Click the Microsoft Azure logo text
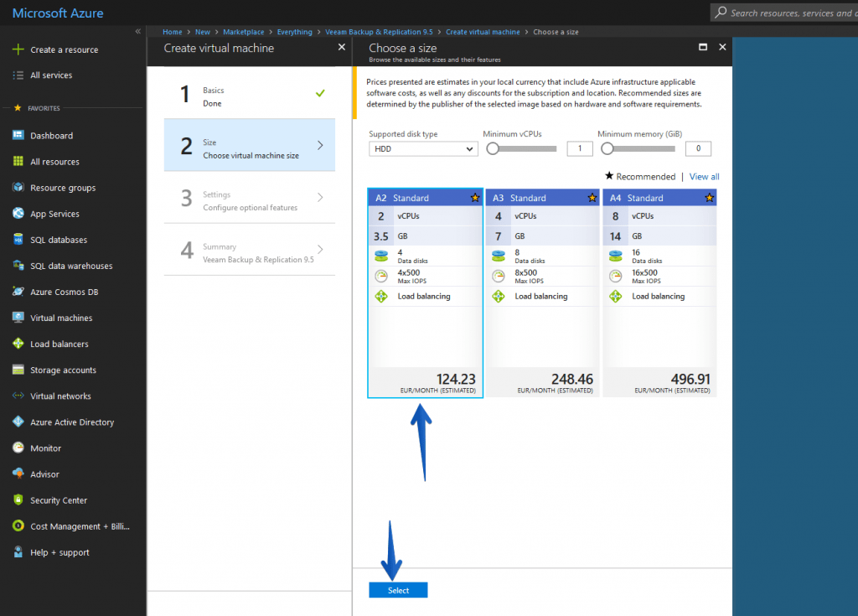 [x=58, y=13]
